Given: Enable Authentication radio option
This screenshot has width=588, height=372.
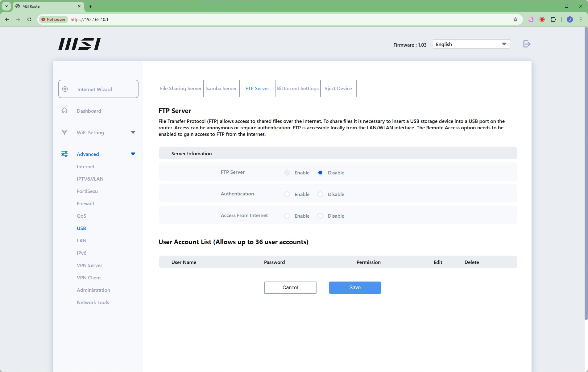Looking at the screenshot, I should point(287,194).
